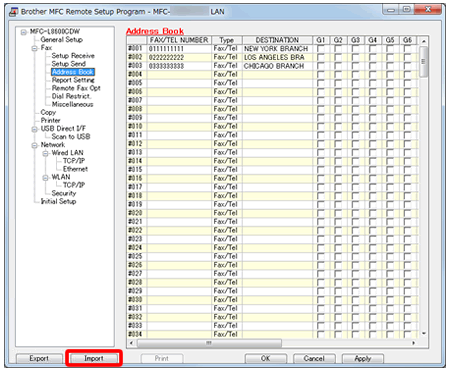
Task: Click the Brother app icon in title bar
Action: [x=13, y=12]
